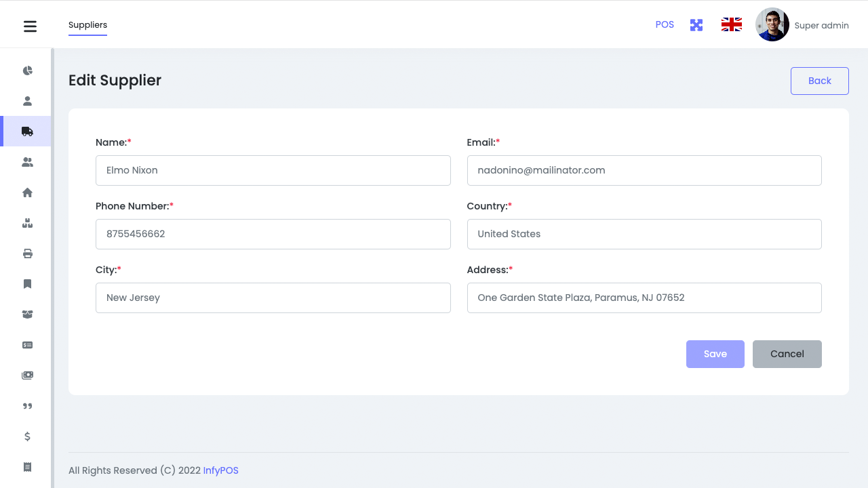
Task: Open the bookmark icon in sidebar
Action: pos(28,284)
